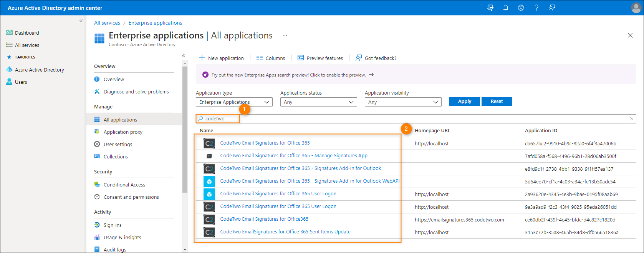Click the small icon of Manage Signatures App
The height and width of the screenshot is (253, 644).
pyautogui.click(x=209, y=156)
